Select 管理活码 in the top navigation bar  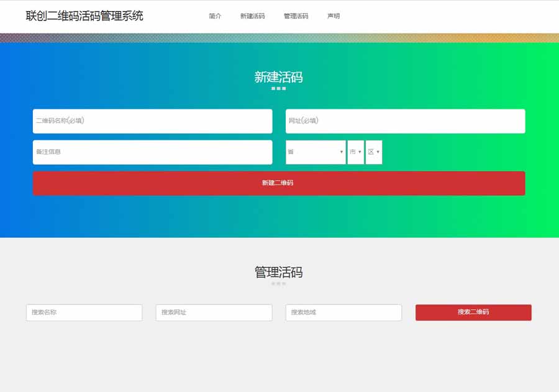[296, 16]
